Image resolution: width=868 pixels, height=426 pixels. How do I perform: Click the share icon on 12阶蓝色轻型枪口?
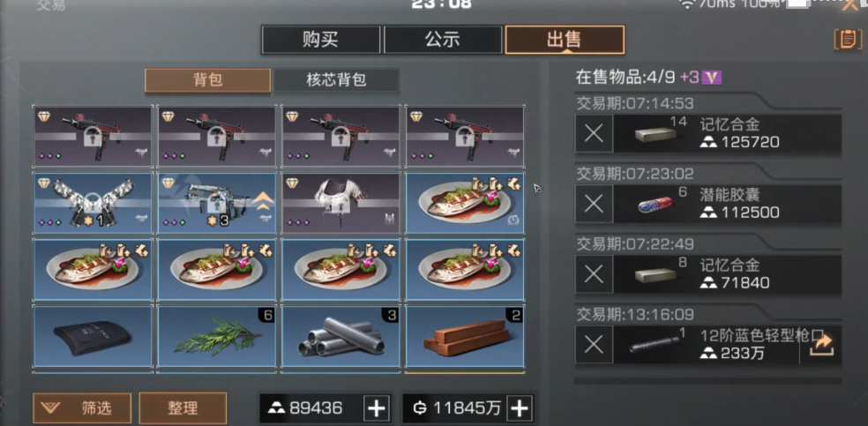point(821,345)
